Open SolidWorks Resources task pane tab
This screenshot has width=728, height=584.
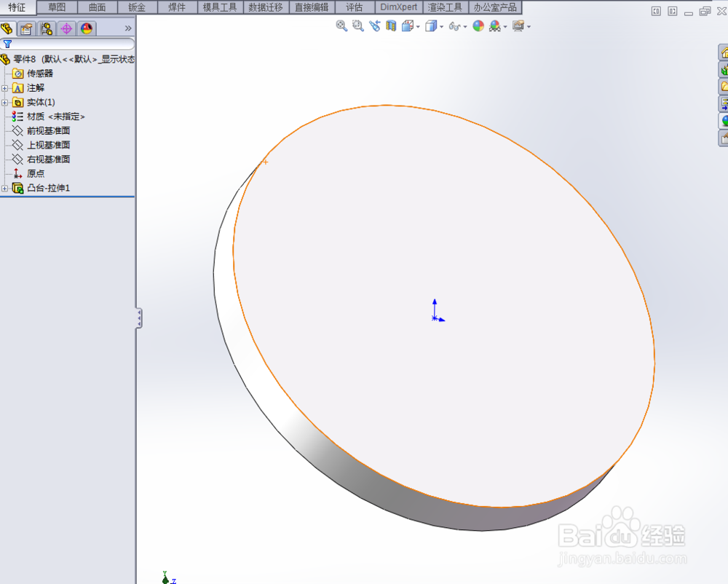click(x=724, y=53)
